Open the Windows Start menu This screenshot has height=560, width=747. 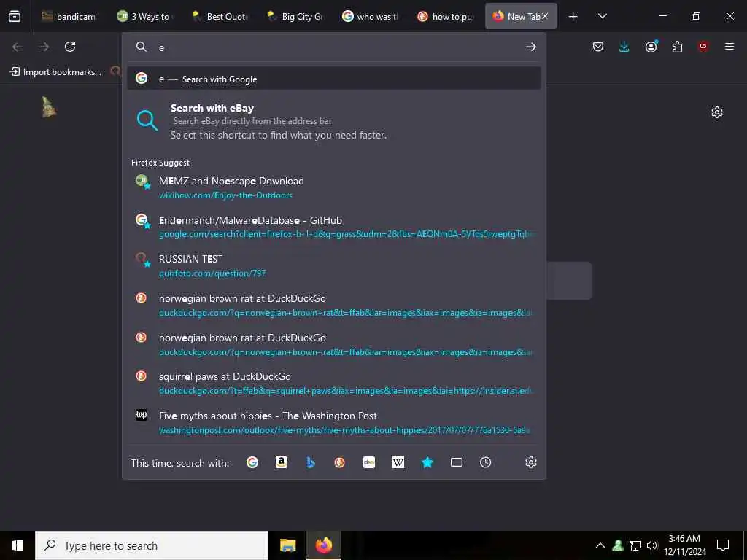(x=18, y=545)
